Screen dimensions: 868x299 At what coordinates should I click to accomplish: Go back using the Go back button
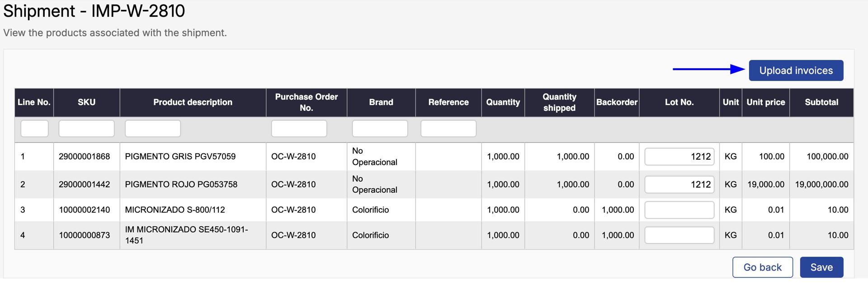[762, 267]
